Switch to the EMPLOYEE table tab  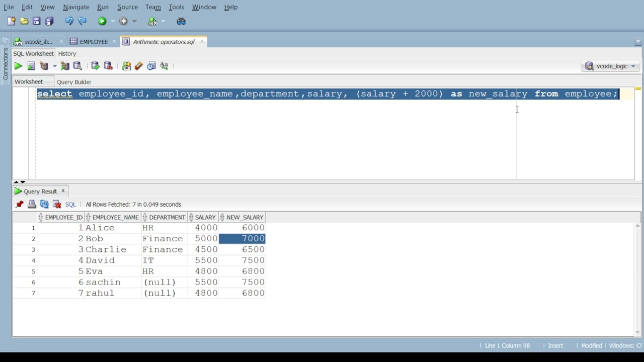[x=93, y=42]
